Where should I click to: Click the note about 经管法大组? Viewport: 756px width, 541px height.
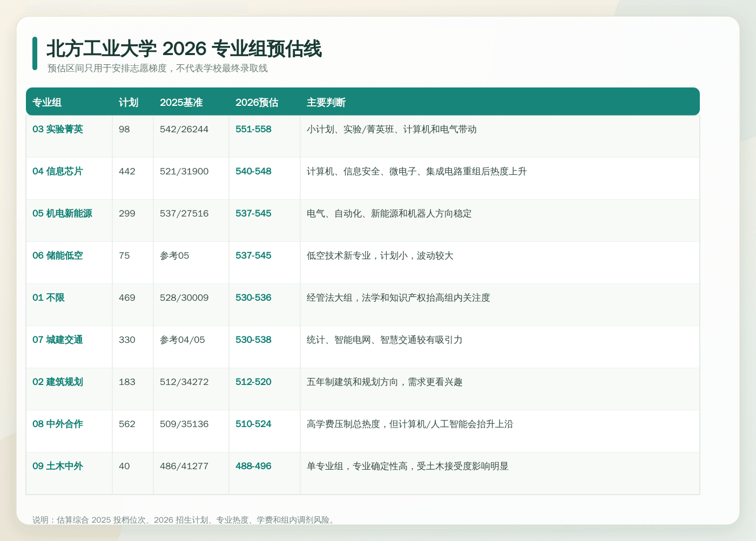399,297
